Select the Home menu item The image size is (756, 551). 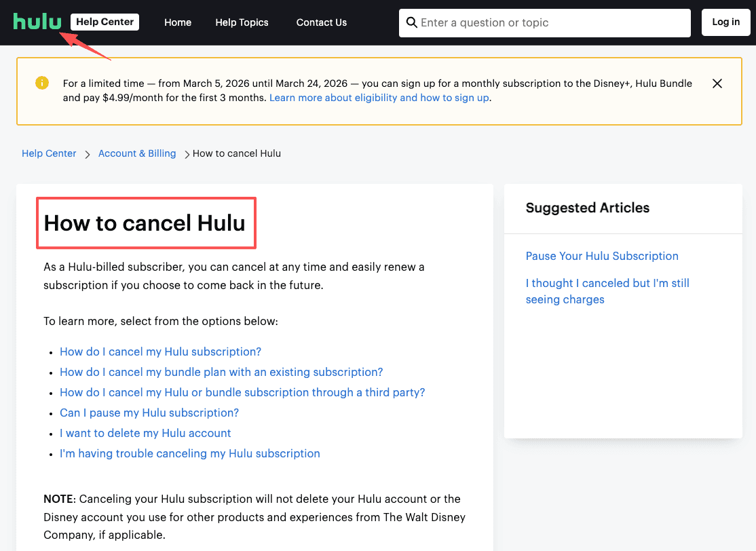177,22
